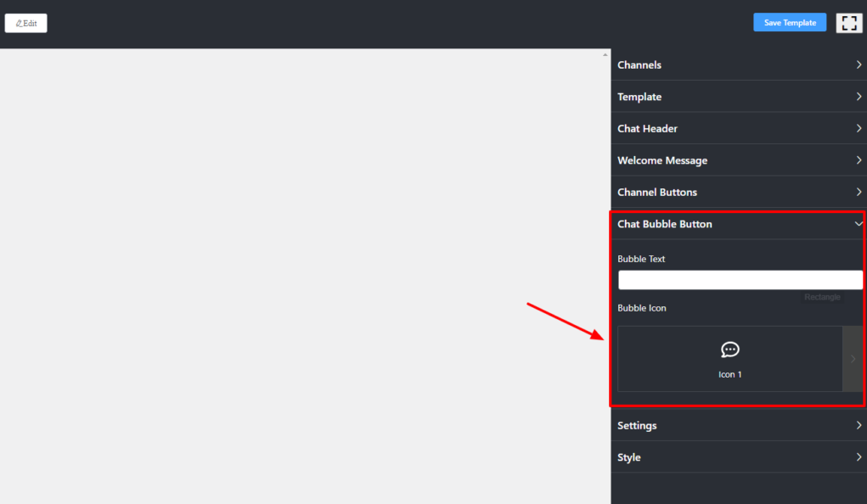Click the Bubble Text input field
Screen dimensions: 867x504
coord(740,279)
